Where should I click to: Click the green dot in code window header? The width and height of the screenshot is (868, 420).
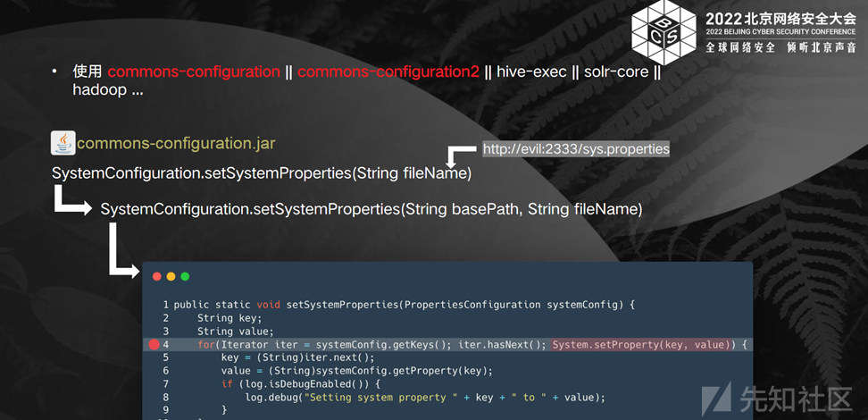(x=185, y=276)
